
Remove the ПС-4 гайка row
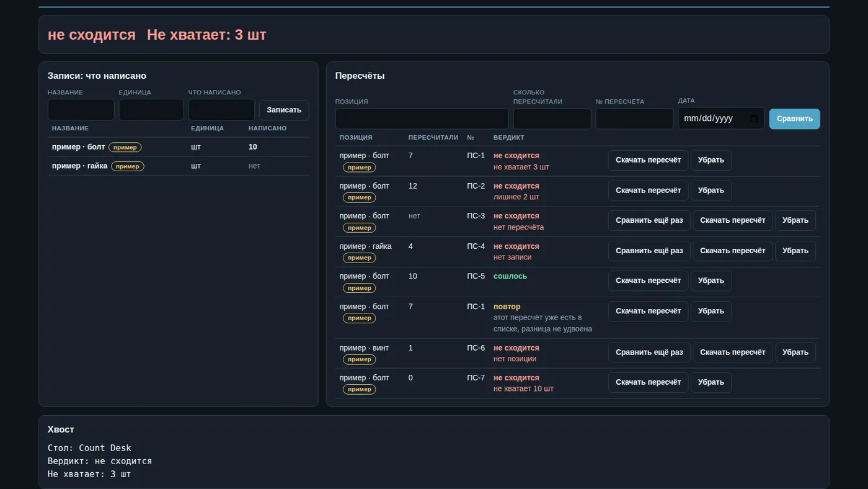click(795, 251)
